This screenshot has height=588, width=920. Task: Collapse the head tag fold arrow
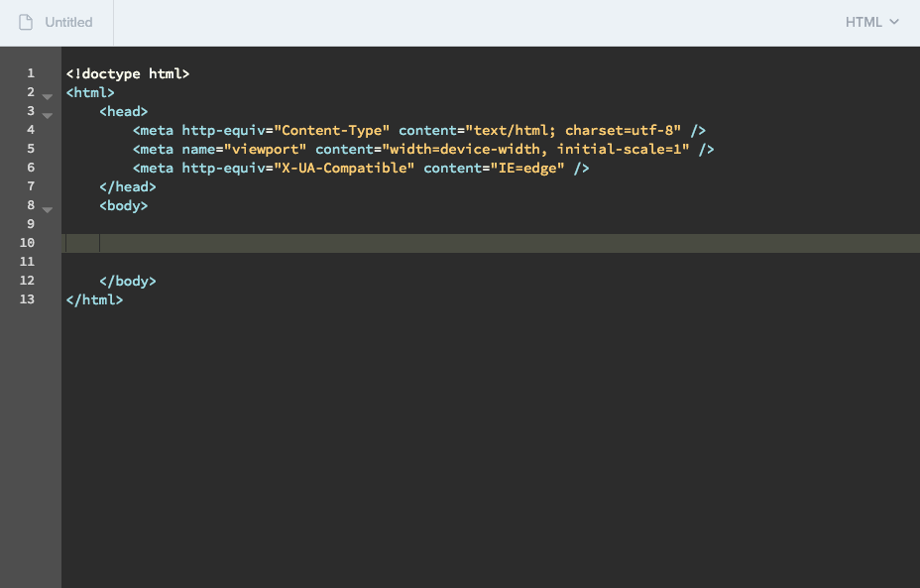pyautogui.click(x=47, y=116)
